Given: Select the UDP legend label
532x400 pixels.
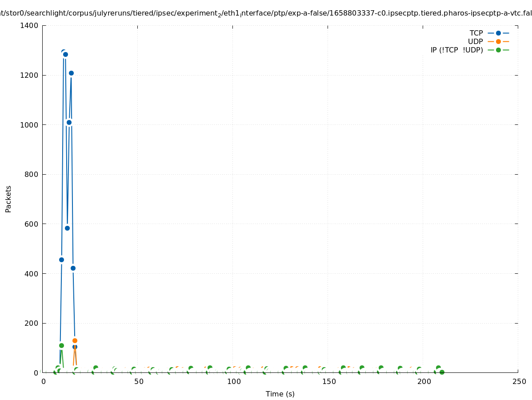Looking at the screenshot, I should click(475, 41).
